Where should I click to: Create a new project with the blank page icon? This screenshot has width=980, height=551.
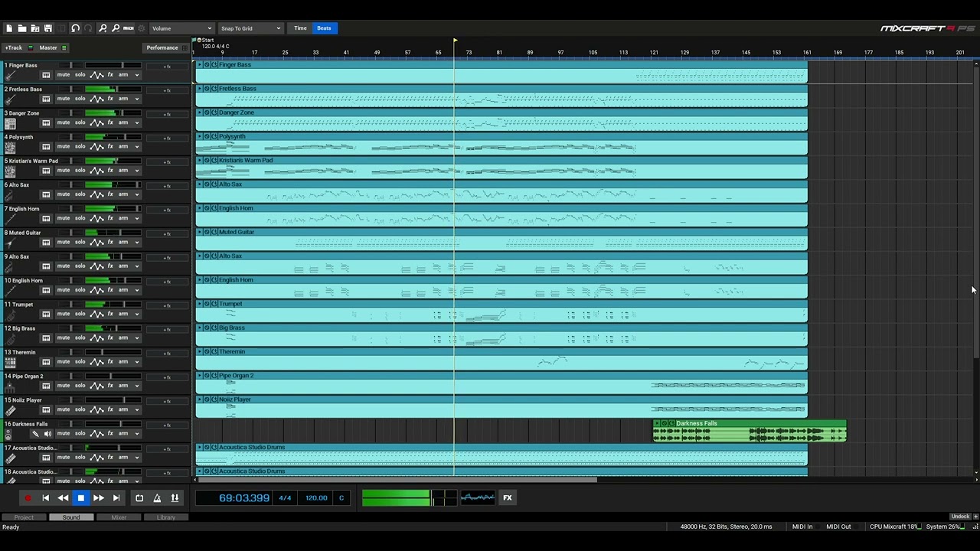pyautogui.click(x=9, y=28)
